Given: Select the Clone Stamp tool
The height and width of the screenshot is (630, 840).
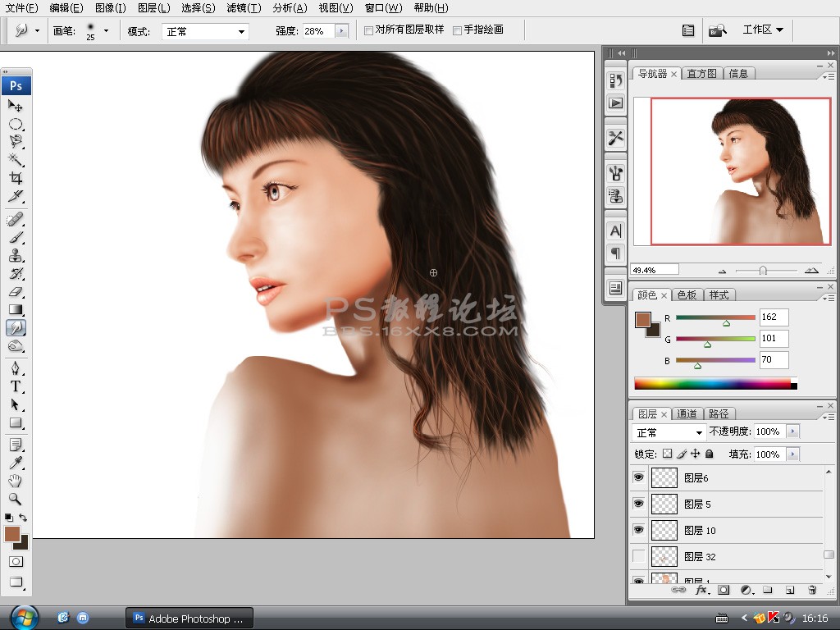Looking at the screenshot, I should (16, 256).
